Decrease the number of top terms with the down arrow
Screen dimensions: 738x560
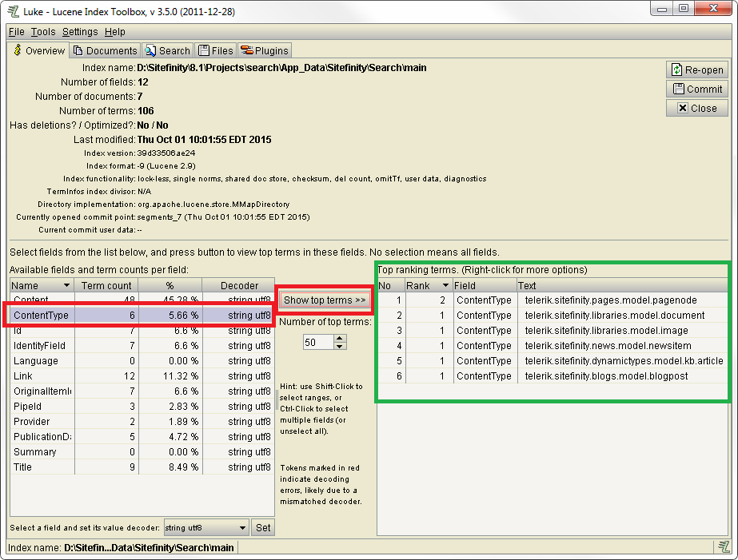click(340, 346)
